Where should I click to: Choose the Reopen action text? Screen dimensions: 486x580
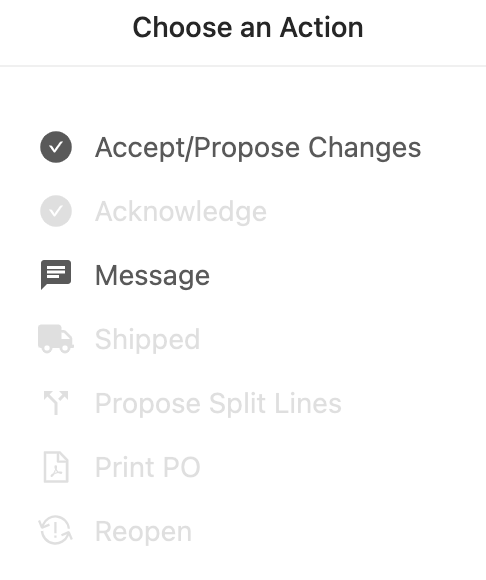[x=144, y=532]
